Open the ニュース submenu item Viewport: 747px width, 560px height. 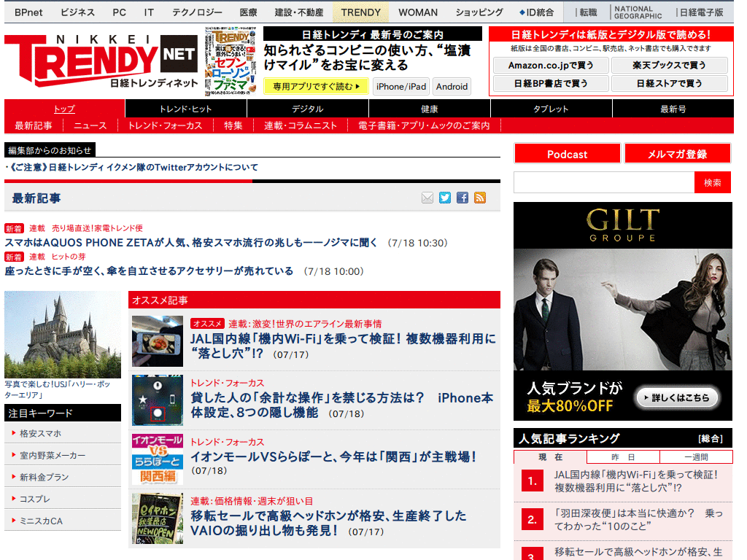(90, 125)
